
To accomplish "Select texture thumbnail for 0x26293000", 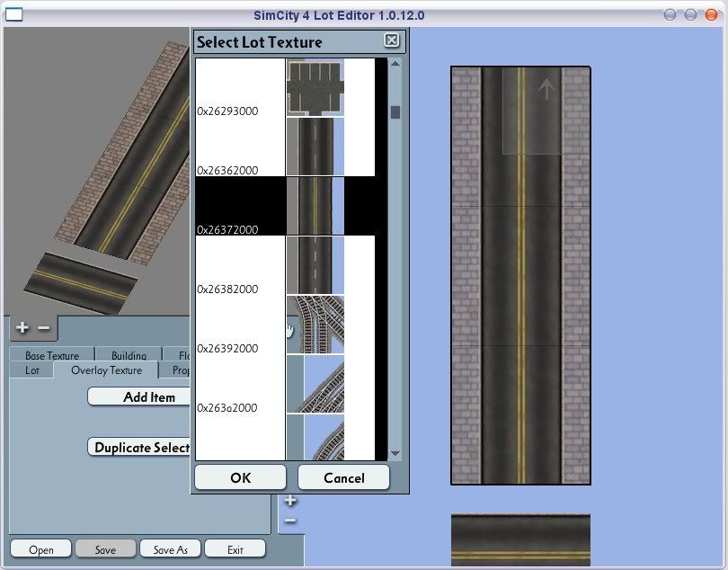I will [x=315, y=87].
